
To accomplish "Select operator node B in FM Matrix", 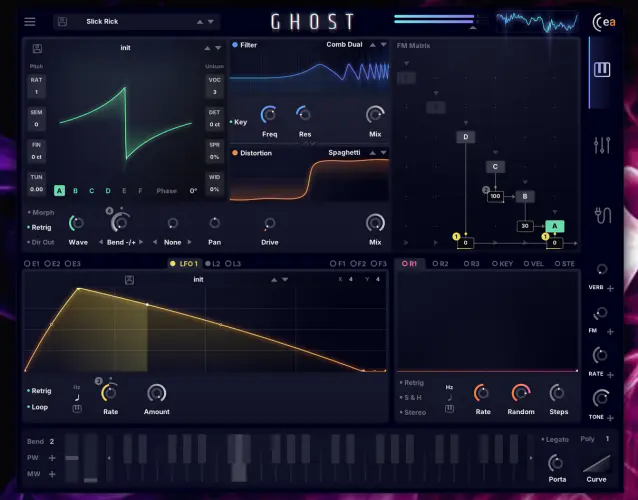I will [525, 196].
